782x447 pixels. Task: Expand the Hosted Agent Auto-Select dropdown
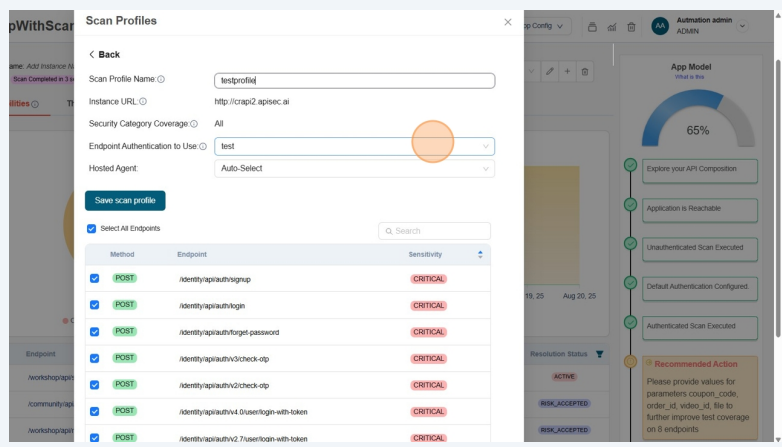click(x=354, y=169)
